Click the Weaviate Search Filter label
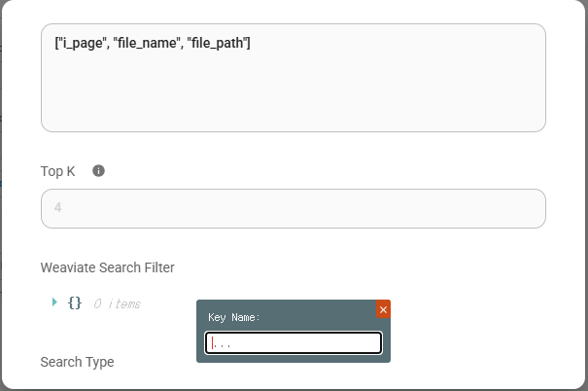Screen dimensions: 588x391 click(x=107, y=267)
